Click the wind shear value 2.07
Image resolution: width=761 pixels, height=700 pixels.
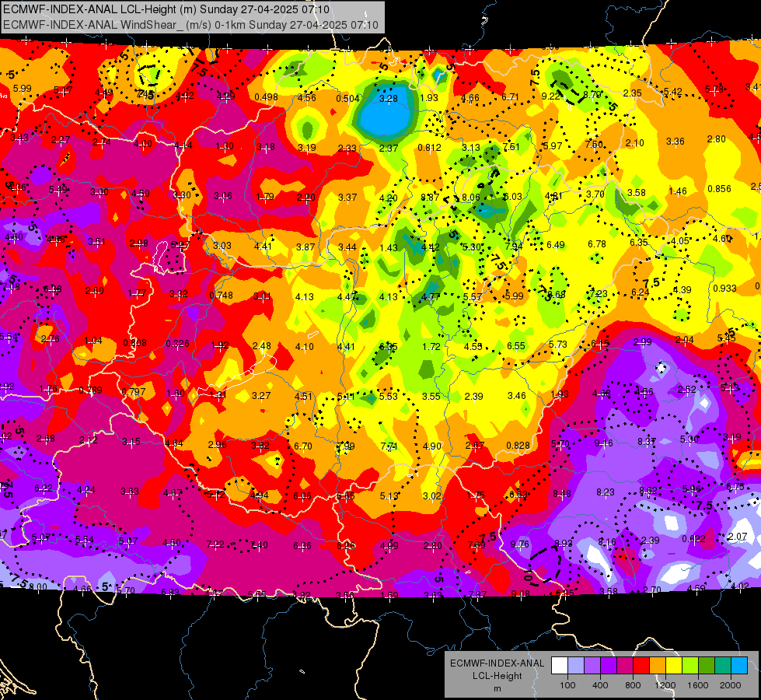737,537
